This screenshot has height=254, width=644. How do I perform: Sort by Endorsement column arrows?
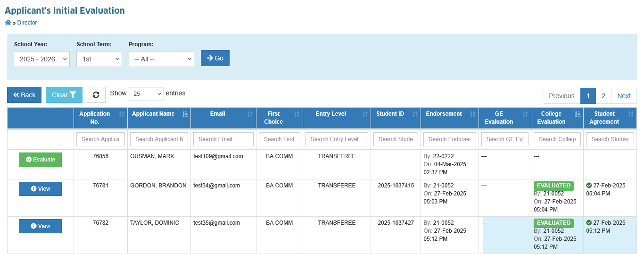point(473,114)
